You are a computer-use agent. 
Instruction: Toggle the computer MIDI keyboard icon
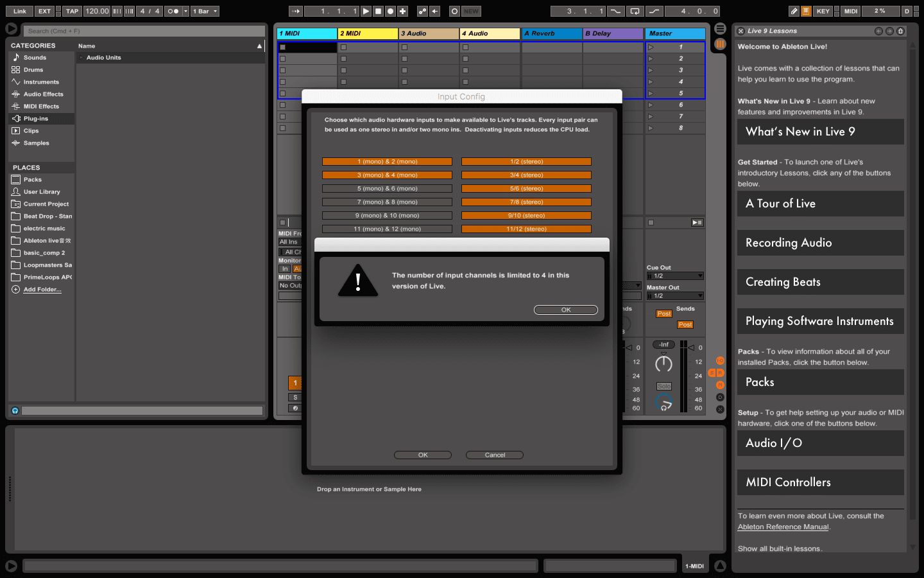point(806,11)
